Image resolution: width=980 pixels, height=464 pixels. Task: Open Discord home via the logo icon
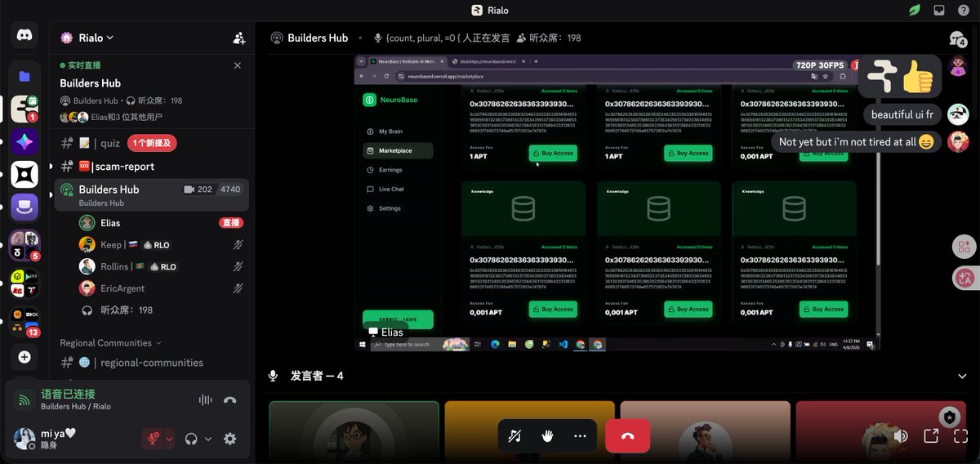(24, 36)
